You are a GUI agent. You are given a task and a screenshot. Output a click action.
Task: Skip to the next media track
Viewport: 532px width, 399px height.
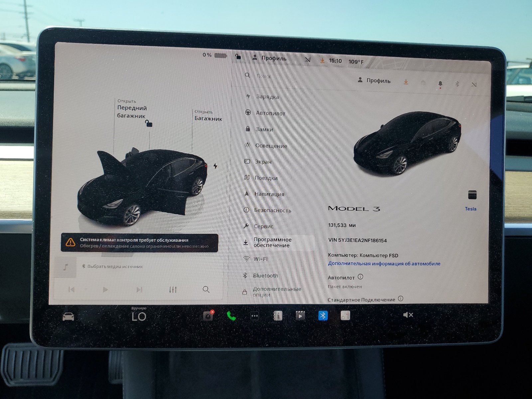point(139,290)
